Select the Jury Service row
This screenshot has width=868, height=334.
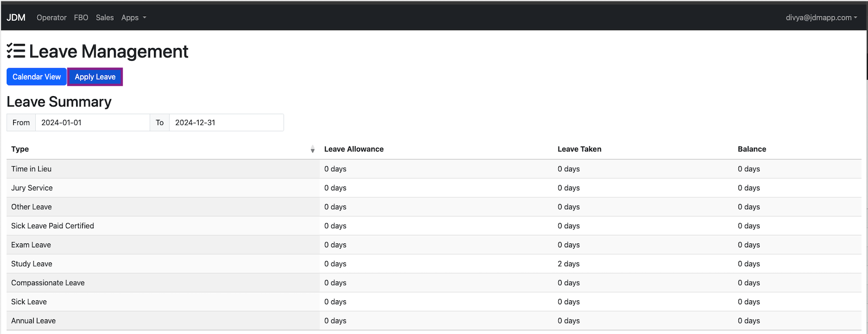(32, 188)
